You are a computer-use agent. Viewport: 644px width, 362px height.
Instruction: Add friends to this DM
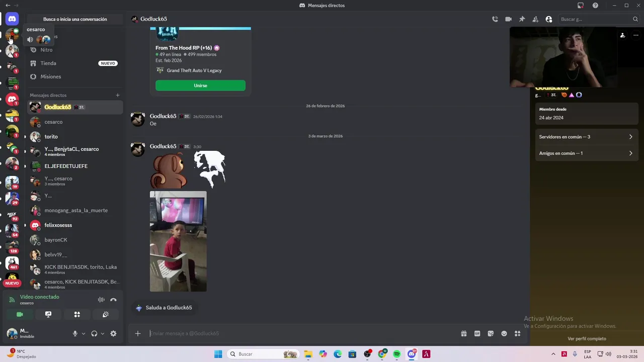pyautogui.click(x=535, y=19)
